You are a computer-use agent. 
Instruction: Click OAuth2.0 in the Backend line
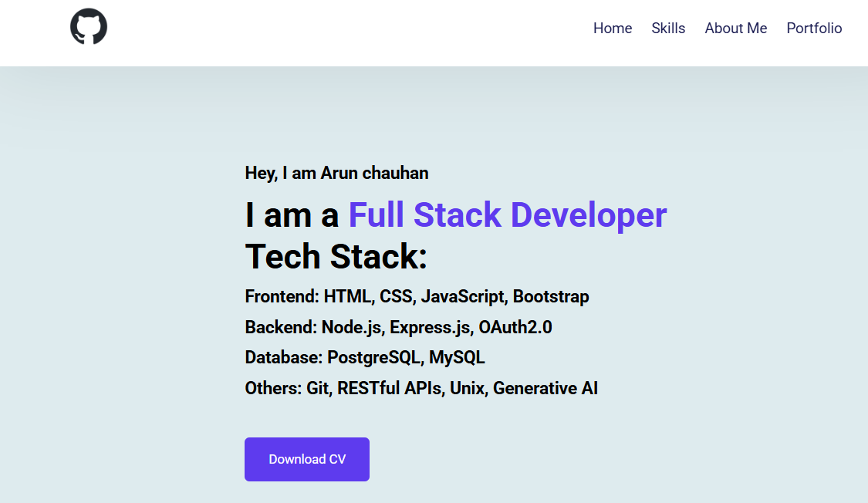pyautogui.click(x=515, y=328)
